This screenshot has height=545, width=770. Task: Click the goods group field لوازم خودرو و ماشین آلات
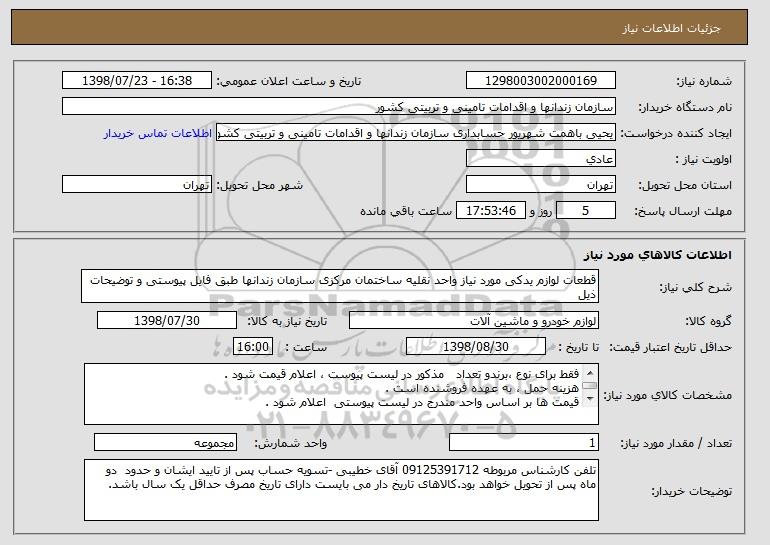click(474, 321)
